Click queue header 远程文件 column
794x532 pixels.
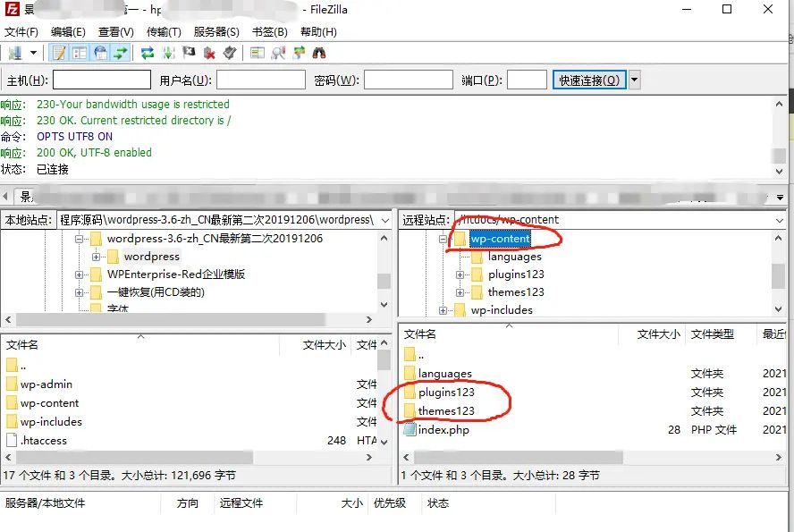pos(241,503)
